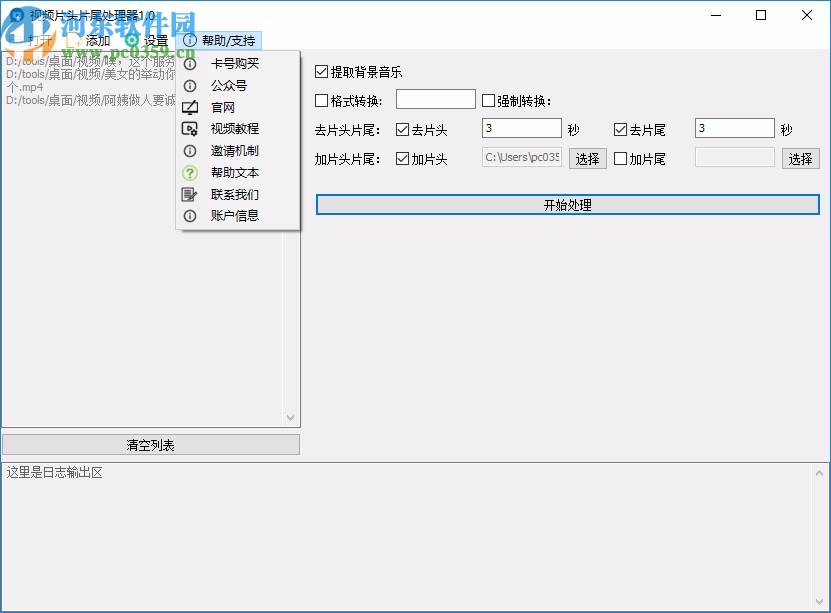Viewport: 831px width, 613px height.
Task: Click the 联系我们 contact us icon
Action: pyautogui.click(x=189, y=194)
